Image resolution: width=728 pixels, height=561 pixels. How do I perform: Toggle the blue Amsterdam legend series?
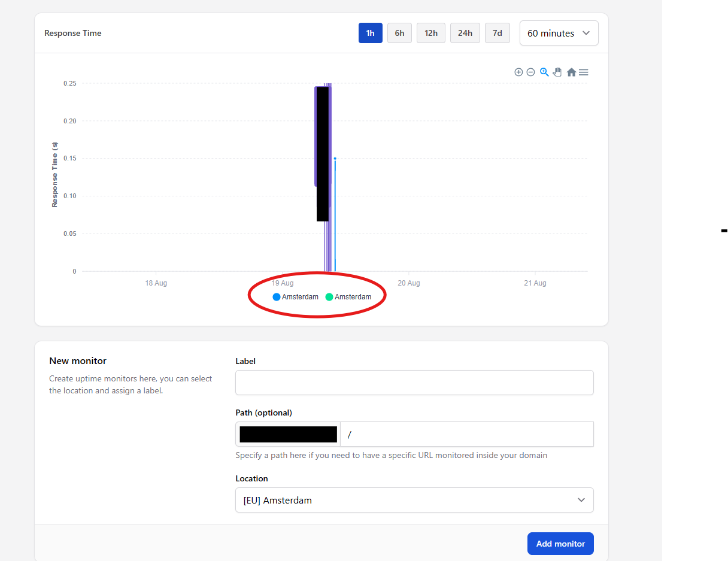(296, 297)
